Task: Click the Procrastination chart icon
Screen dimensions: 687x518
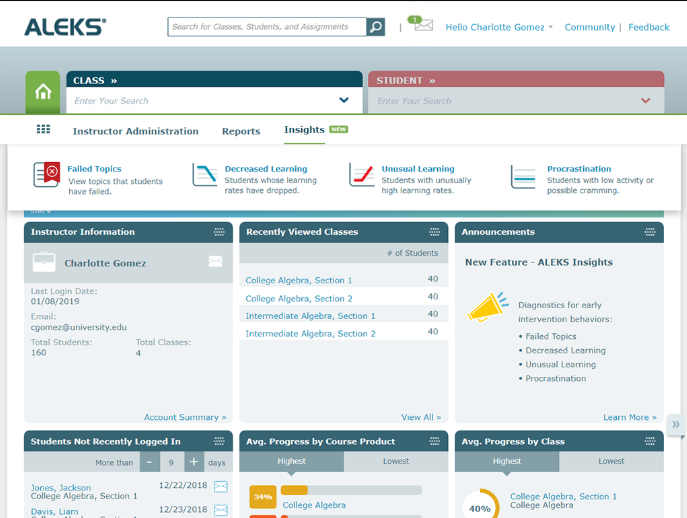Action: 523,177
